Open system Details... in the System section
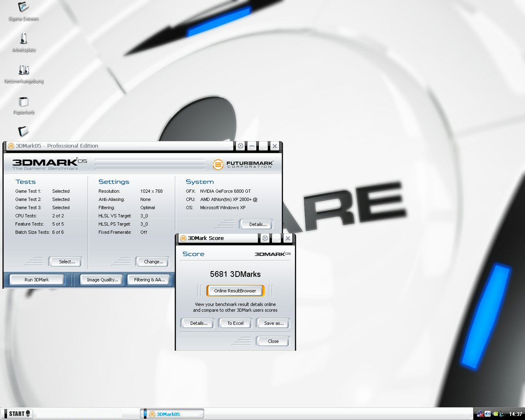Screen dimensions: 525x420 256,224
